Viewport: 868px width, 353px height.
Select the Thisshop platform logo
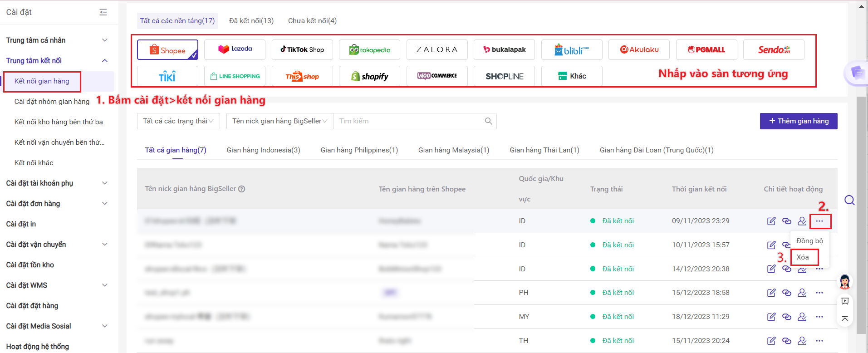point(302,76)
